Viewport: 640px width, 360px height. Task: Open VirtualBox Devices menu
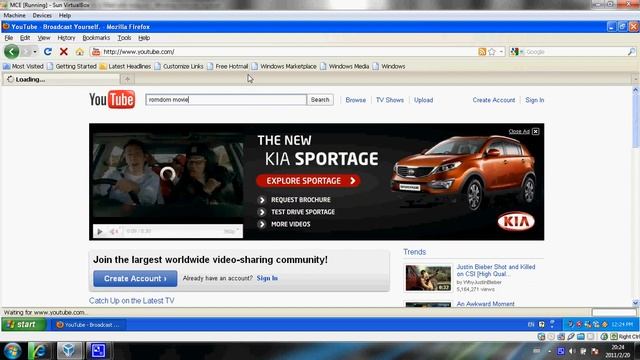point(42,16)
